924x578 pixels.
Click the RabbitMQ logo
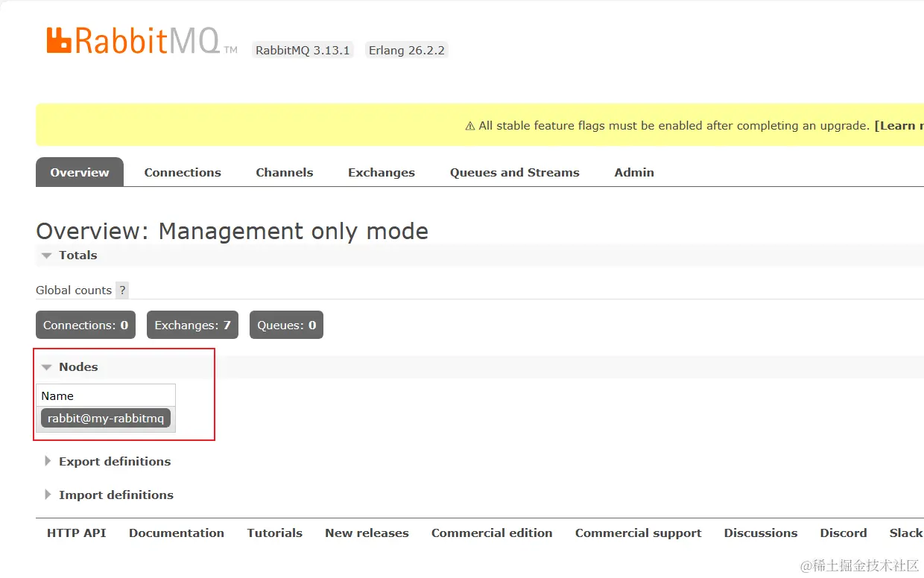coord(142,41)
